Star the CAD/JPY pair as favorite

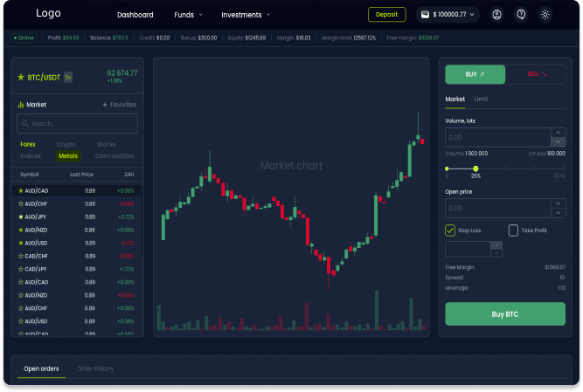(21, 269)
